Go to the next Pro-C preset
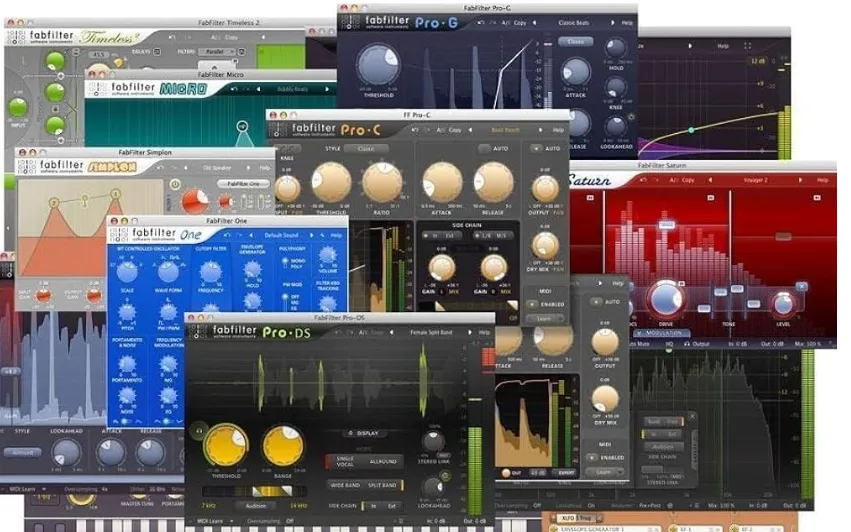851x532 pixels. tap(539, 130)
